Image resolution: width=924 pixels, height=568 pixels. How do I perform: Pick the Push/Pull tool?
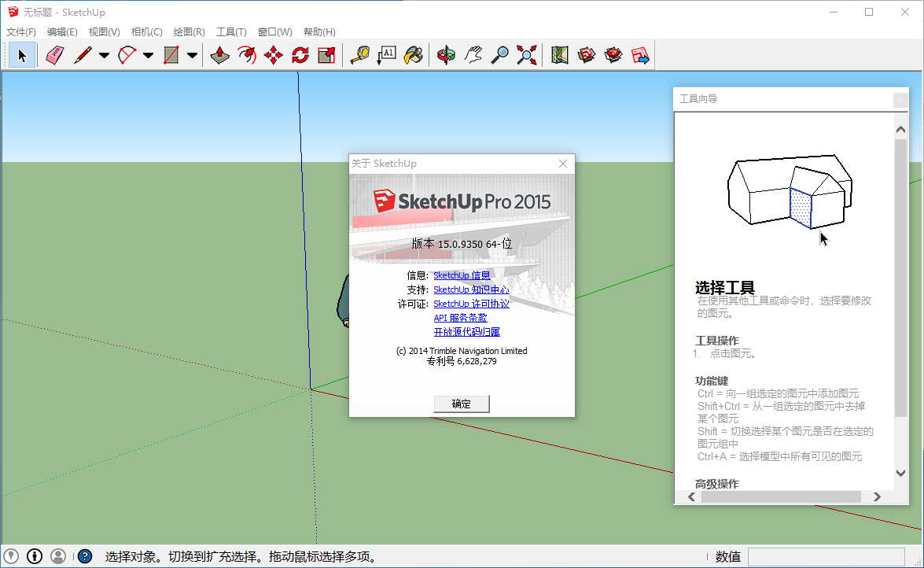point(221,55)
